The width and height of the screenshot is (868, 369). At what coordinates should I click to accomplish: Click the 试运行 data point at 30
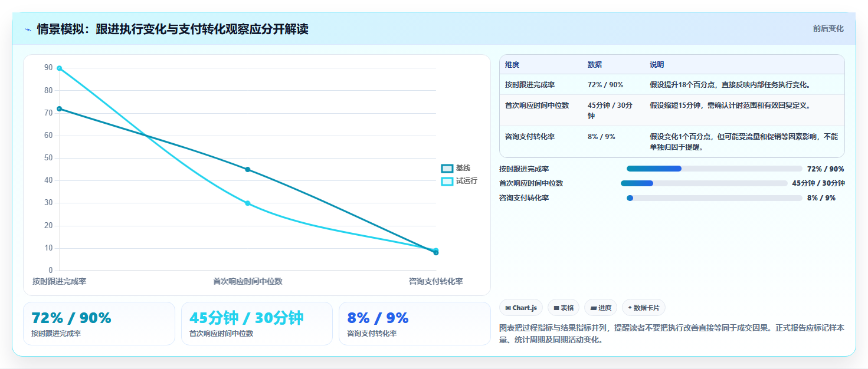point(247,203)
